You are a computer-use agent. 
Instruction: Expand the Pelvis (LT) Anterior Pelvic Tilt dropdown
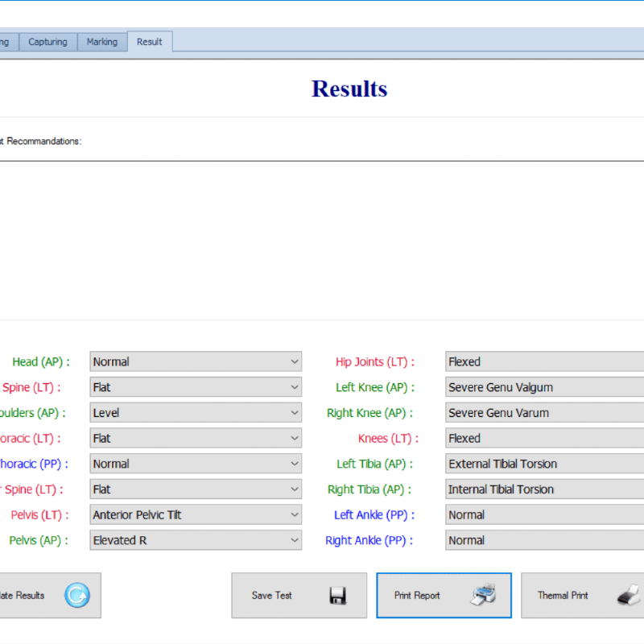(x=196, y=515)
